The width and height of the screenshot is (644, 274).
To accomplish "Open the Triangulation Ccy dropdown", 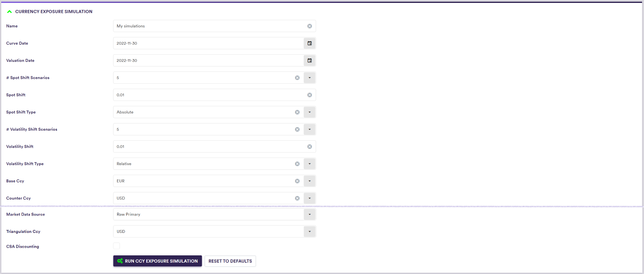I will point(310,232).
